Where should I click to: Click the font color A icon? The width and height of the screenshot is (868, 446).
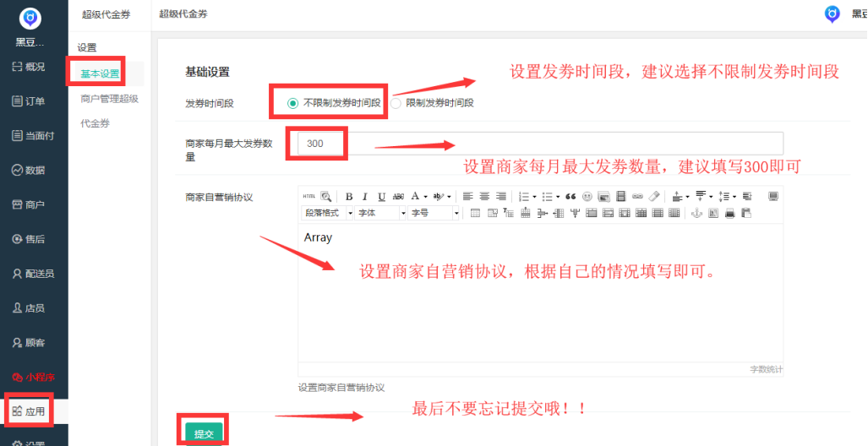[x=415, y=196]
